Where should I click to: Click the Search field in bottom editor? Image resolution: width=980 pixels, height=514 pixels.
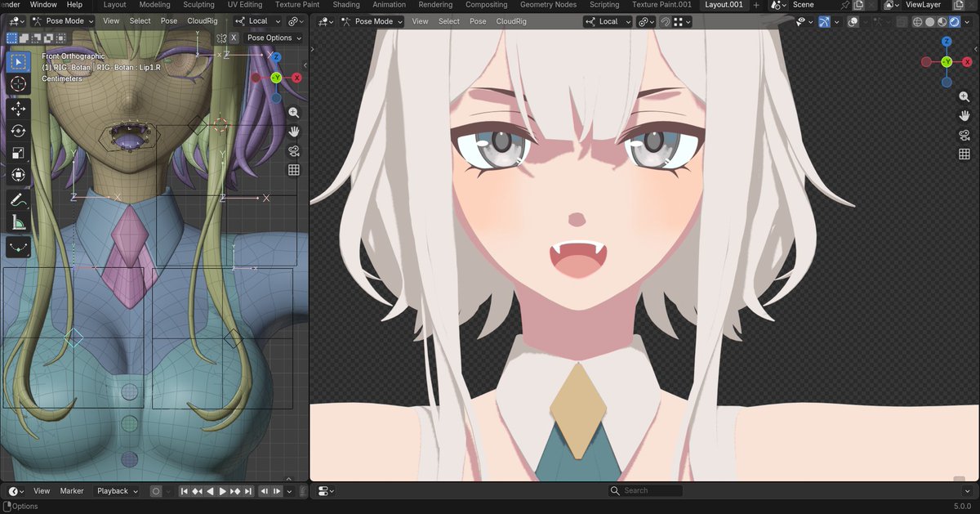pos(645,490)
